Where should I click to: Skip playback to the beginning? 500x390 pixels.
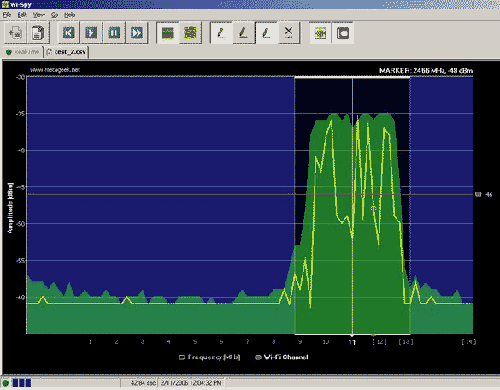click(x=69, y=33)
